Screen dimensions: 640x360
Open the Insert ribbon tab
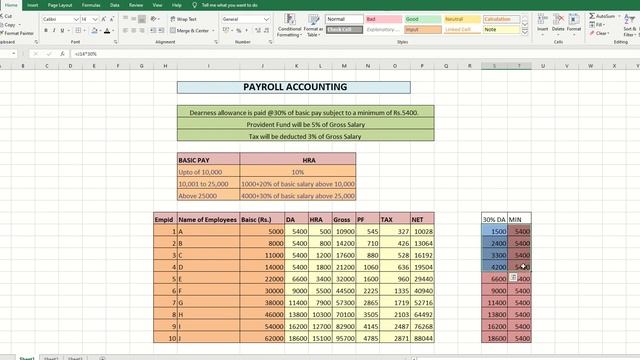(33, 5)
